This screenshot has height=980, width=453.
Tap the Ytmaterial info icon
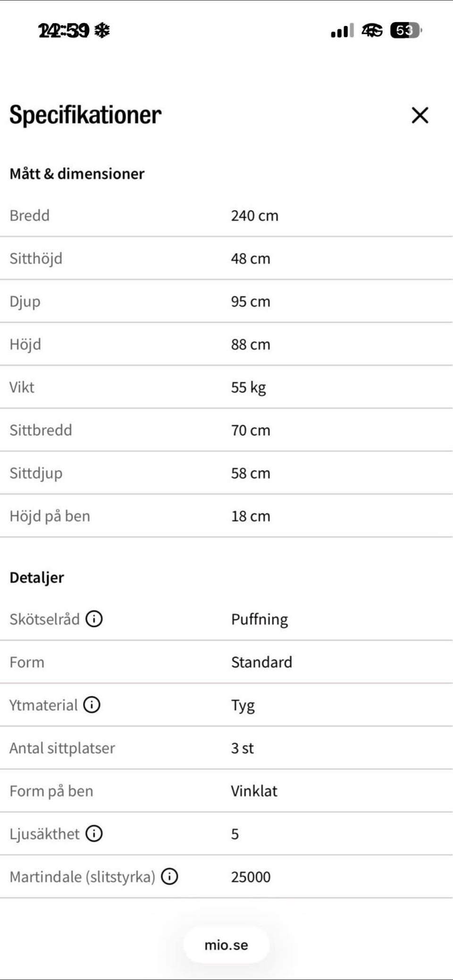coord(92,705)
